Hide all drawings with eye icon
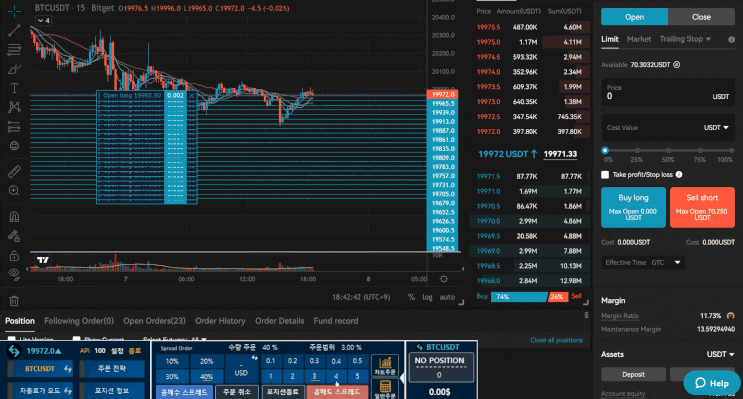Viewport: 743px width, 399px height. (14, 273)
